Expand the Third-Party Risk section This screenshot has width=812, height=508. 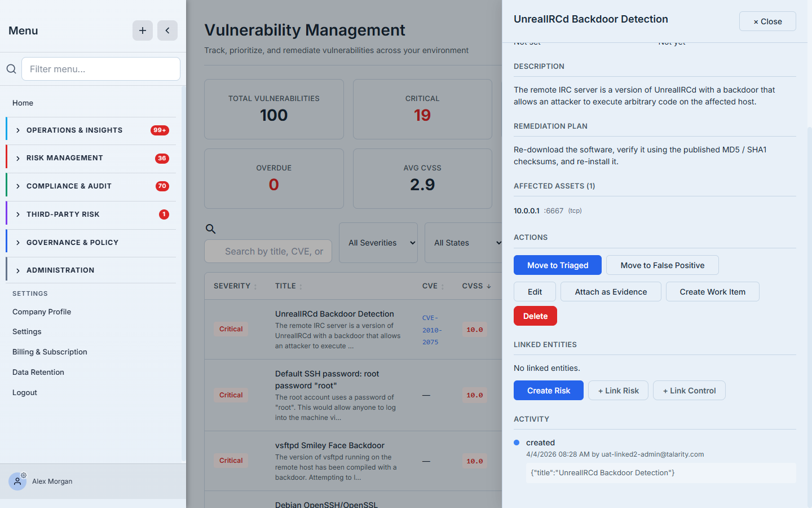click(91, 214)
